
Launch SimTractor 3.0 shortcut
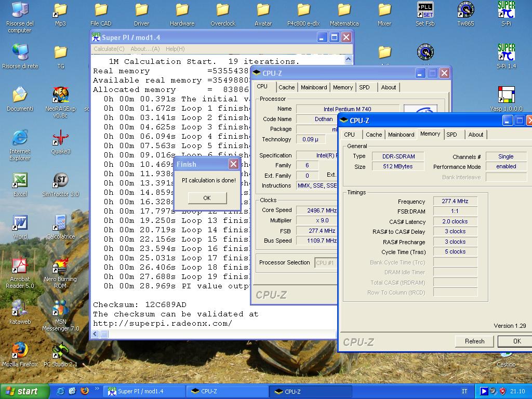[x=60, y=180]
